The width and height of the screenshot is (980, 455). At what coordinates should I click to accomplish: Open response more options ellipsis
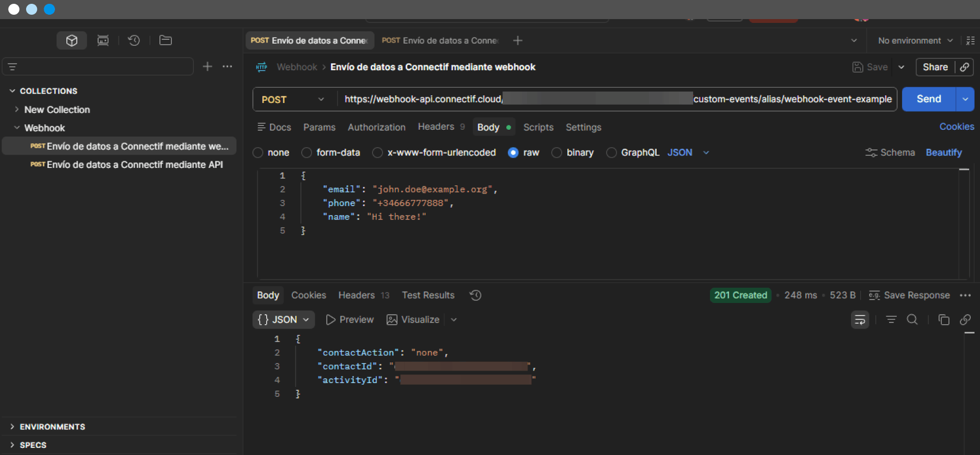click(965, 295)
